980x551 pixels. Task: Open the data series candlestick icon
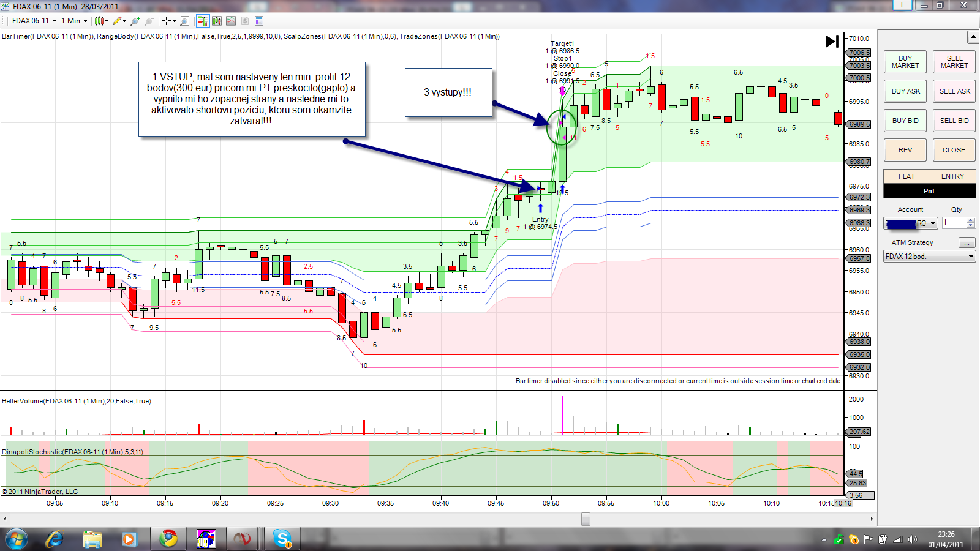[x=217, y=21]
